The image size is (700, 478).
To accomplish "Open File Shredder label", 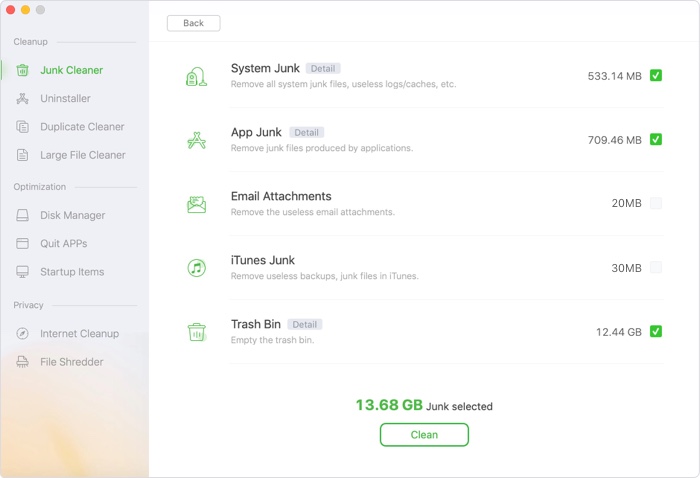I will point(71,362).
